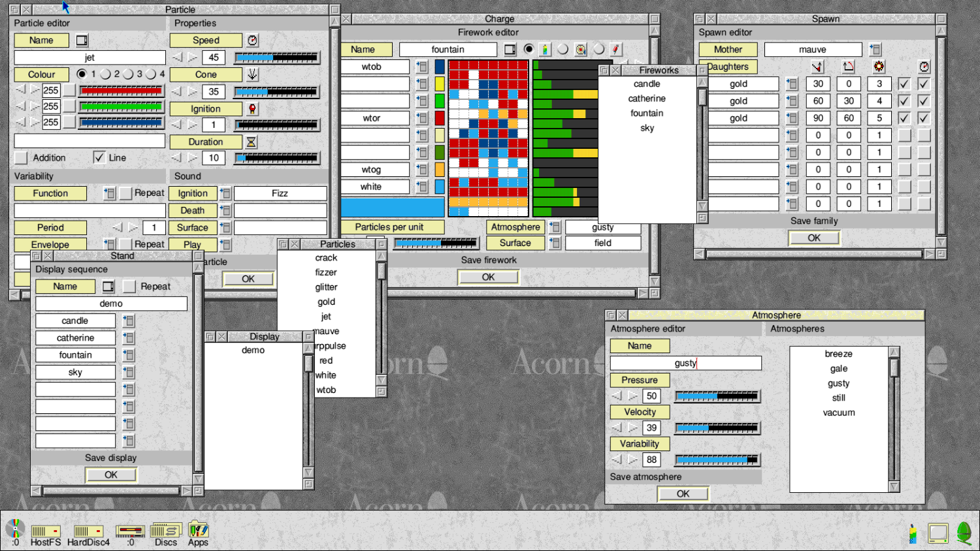
Task: Click the list icon next to Particle Name
Action: [82, 40]
